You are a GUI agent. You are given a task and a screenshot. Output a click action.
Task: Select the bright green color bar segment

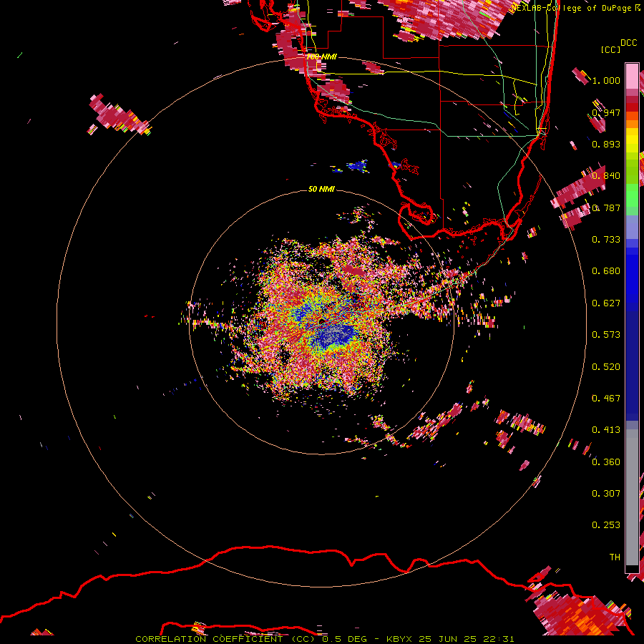pos(632,195)
